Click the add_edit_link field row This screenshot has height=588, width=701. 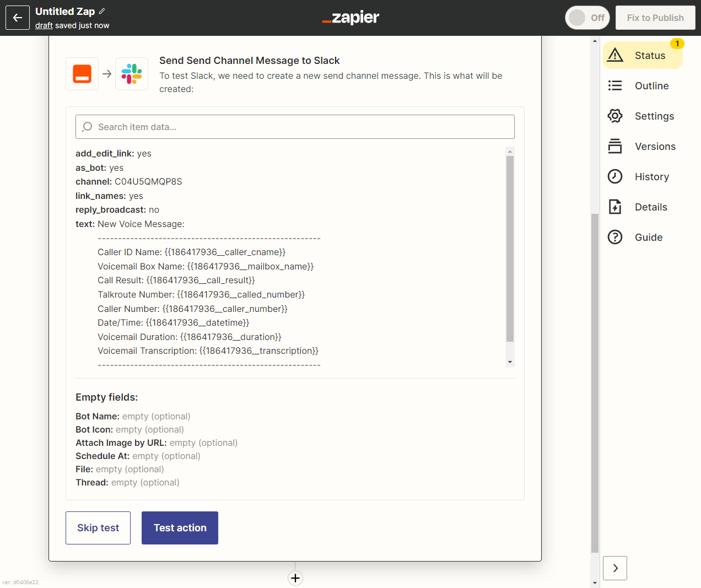[x=114, y=154]
